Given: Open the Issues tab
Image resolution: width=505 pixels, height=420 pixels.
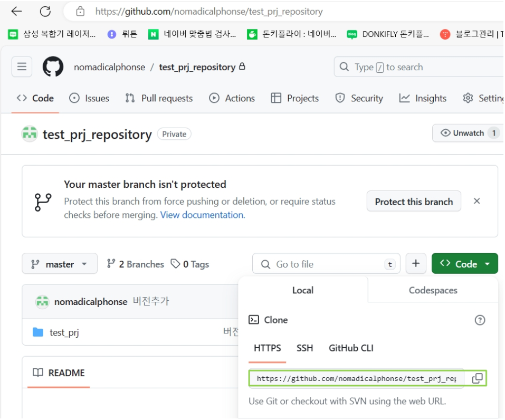Looking at the screenshot, I should pos(89,98).
